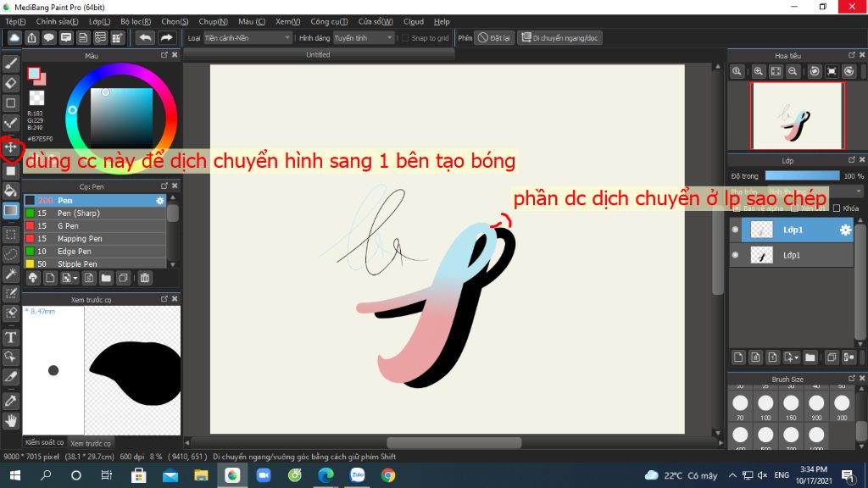Select the Eraser tool
The height and width of the screenshot is (488, 868).
click(10, 84)
